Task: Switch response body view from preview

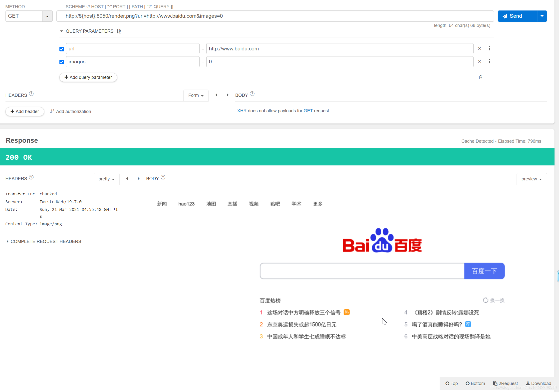Action: 531,179
